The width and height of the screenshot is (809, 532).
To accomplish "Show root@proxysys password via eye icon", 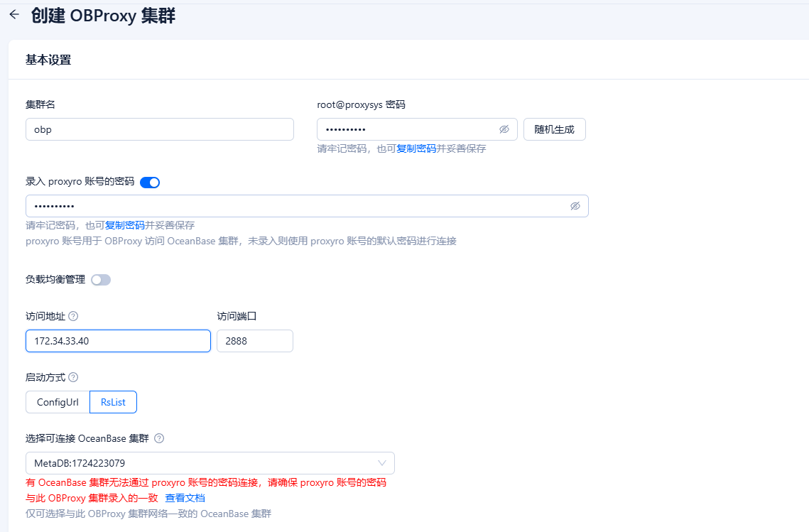I will tap(504, 129).
